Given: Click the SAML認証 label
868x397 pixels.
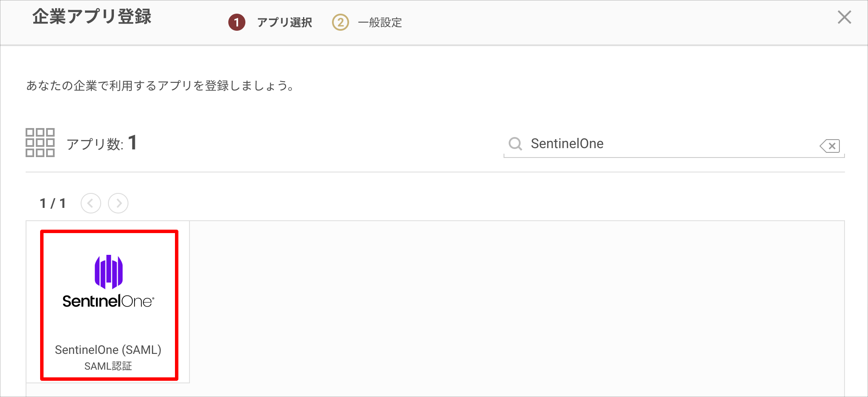Looking at the screenshot, I should [108, 365].
